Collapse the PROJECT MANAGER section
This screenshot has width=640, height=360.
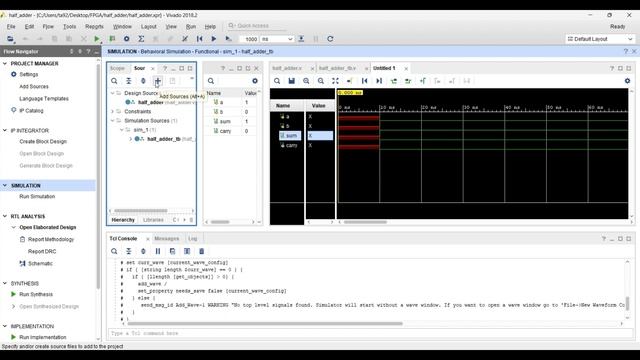tap(5, 64)
